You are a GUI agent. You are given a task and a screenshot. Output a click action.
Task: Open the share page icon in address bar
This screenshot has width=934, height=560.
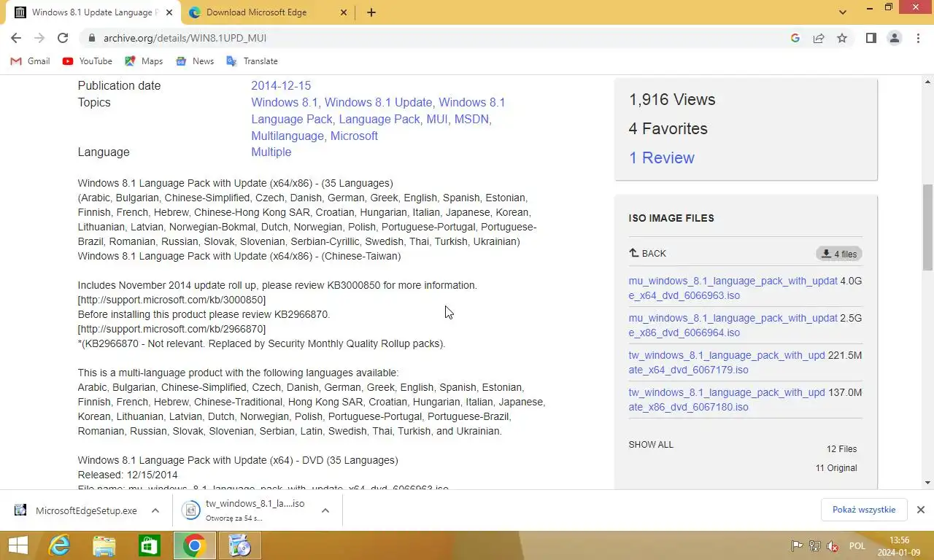tap(819, 38)
